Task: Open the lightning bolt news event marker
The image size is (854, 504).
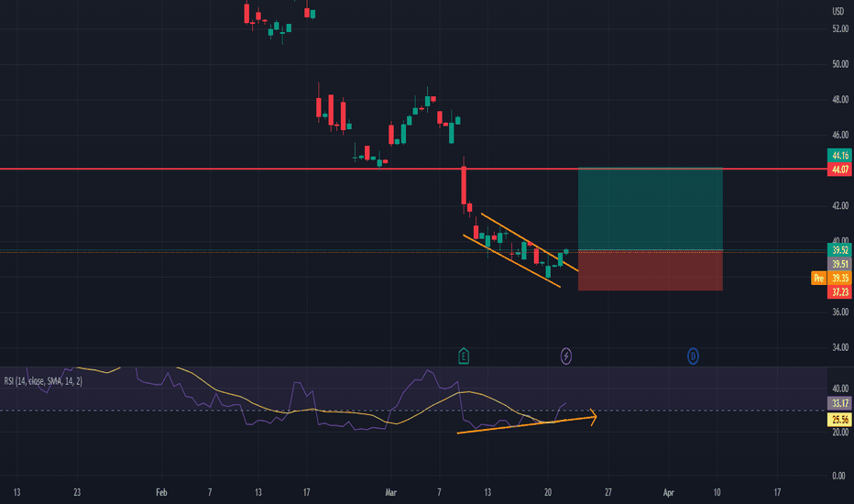Action: click(x=566, y=356)
